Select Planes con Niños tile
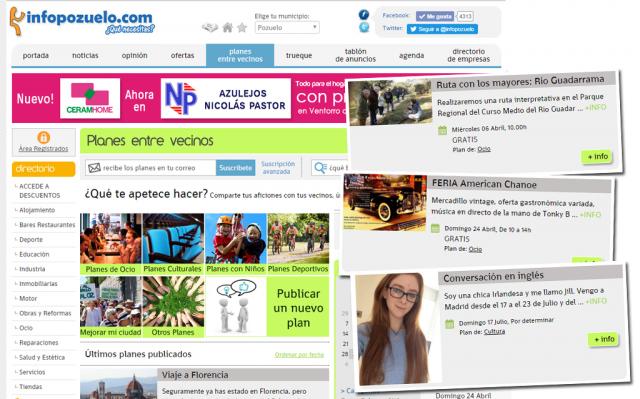The image size is (640, 399). click(x=236, y=244)
